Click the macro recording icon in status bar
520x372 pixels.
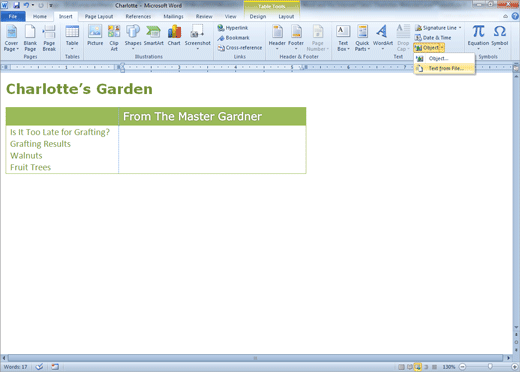(55, 367)
